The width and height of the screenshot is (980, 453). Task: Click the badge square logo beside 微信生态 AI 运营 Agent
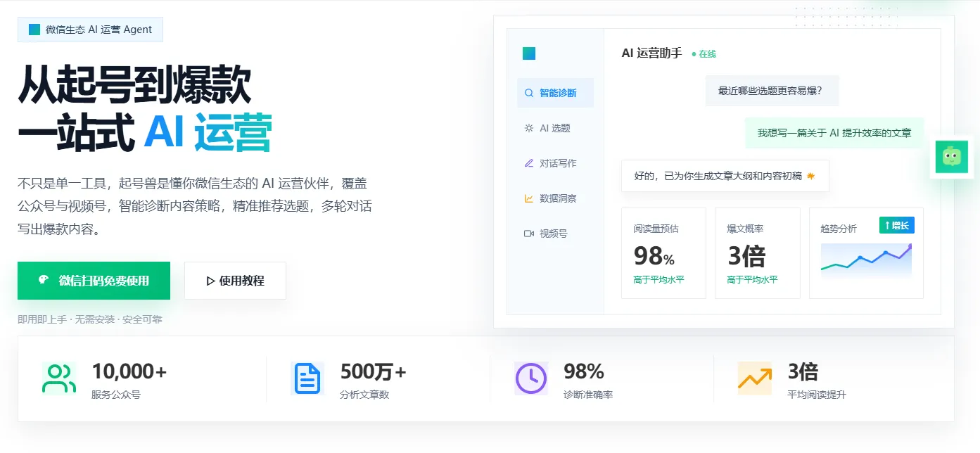pyautogui.click(x=34, y=30)
